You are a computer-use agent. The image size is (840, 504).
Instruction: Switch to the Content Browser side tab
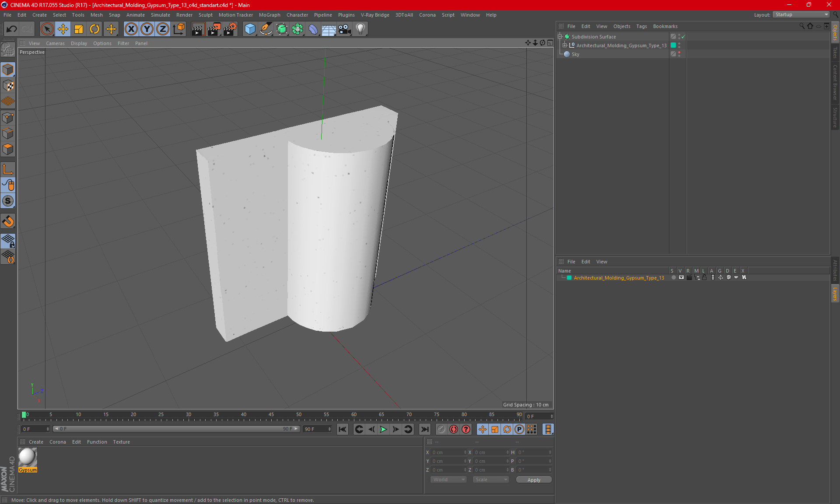tap(835, 82)
